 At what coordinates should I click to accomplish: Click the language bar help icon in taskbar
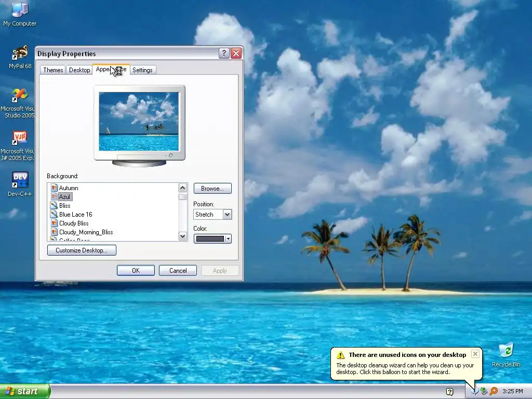[449, 392]
